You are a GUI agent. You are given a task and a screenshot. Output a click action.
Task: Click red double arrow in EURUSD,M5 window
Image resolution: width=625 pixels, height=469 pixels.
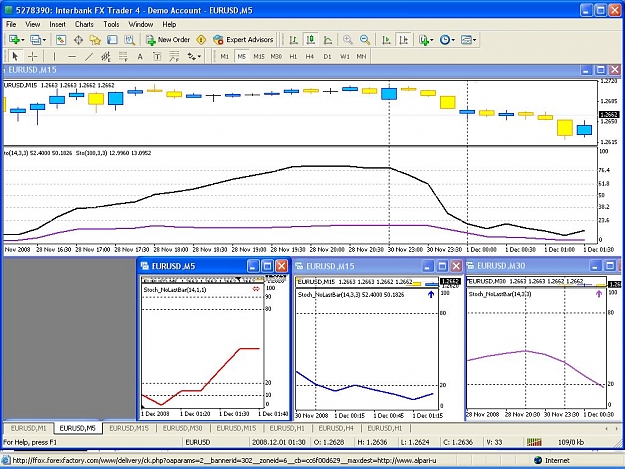tap(256, 289)
